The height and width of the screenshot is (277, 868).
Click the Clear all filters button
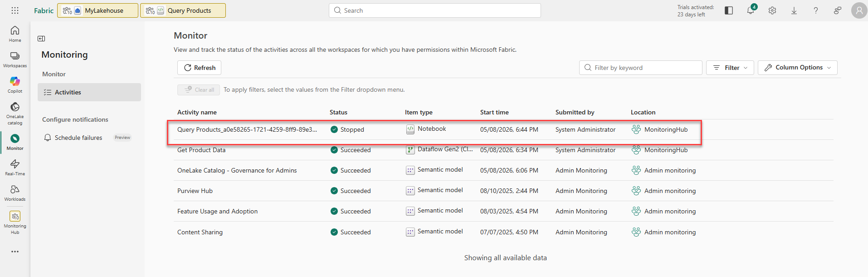pos(199,90)
